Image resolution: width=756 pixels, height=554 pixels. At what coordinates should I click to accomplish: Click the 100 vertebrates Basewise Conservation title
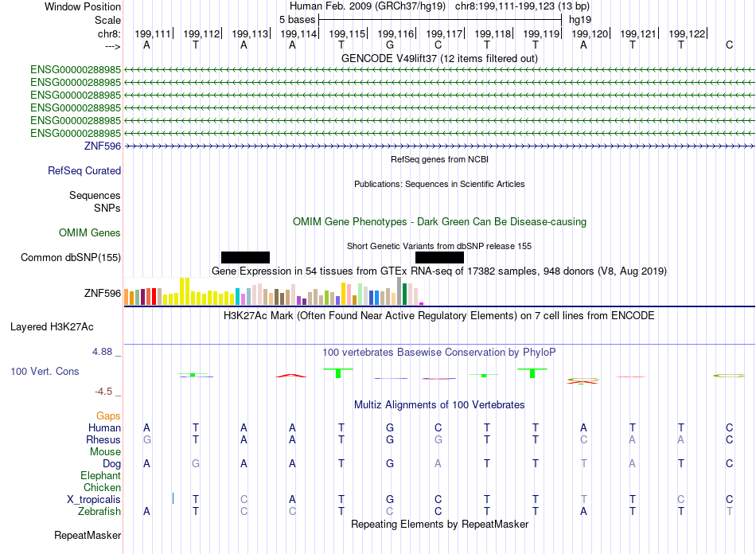[x=439, y=353]
